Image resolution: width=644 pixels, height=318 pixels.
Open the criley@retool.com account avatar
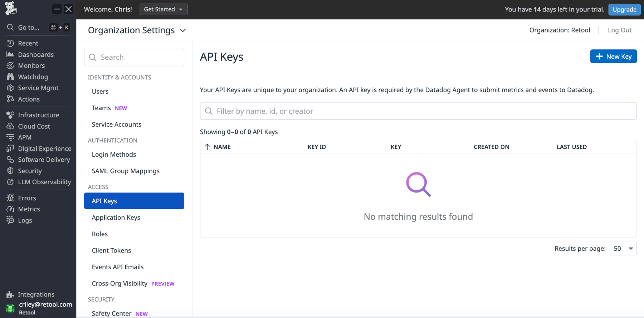(x=10, y=308)
